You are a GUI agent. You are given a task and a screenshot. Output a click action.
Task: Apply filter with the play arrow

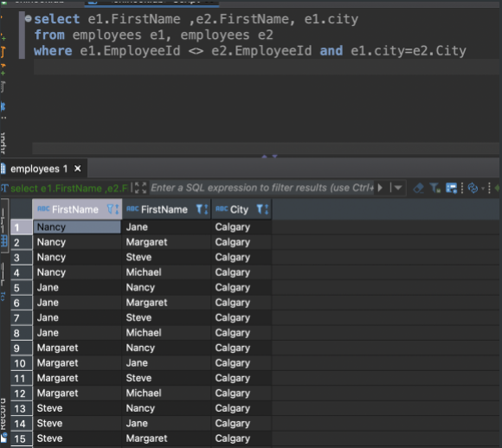pos(380,188)
